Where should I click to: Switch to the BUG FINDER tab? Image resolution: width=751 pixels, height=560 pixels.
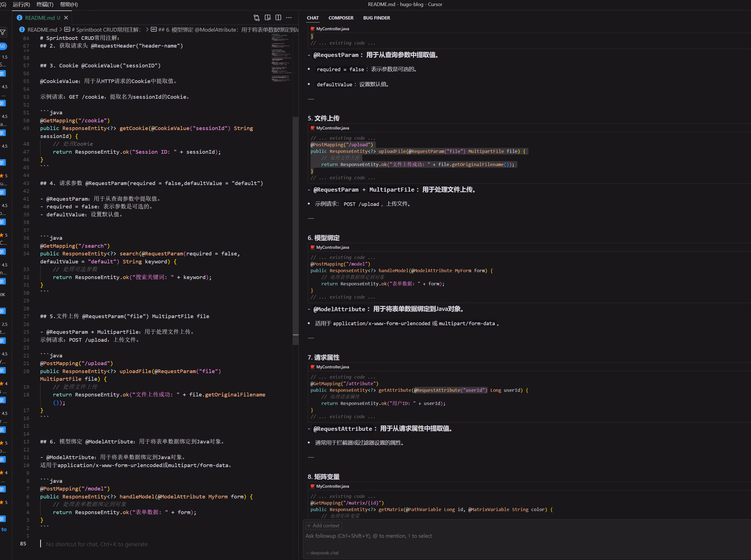376,18
